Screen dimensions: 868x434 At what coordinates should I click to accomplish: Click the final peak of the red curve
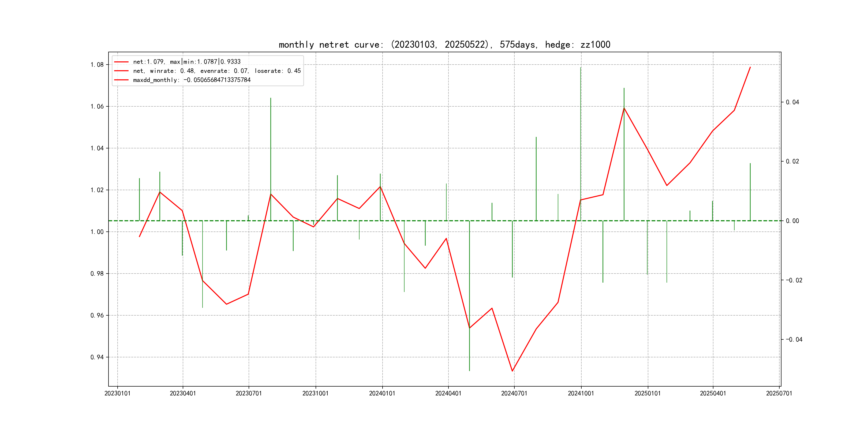click(x=750, y=68)
